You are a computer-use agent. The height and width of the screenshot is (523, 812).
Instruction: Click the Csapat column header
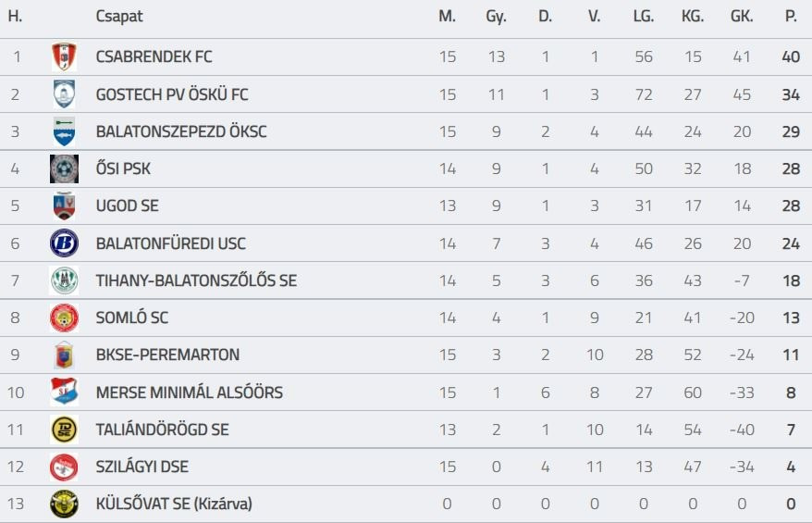point(119,17)
